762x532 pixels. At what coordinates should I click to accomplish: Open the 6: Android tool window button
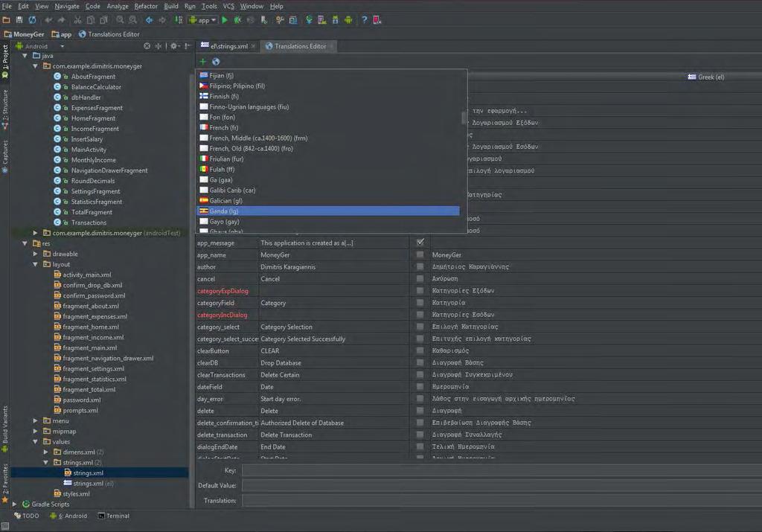(68, 516)
